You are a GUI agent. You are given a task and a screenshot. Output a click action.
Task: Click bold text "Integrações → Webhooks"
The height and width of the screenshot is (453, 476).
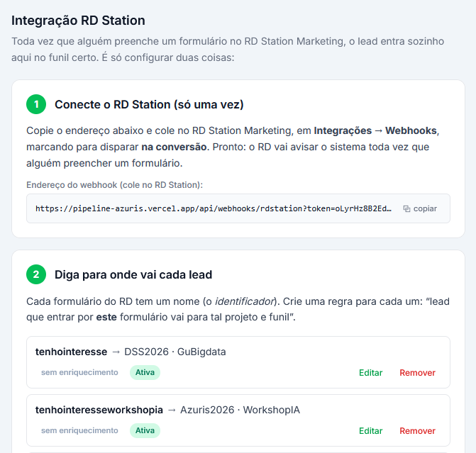point(375,130)
